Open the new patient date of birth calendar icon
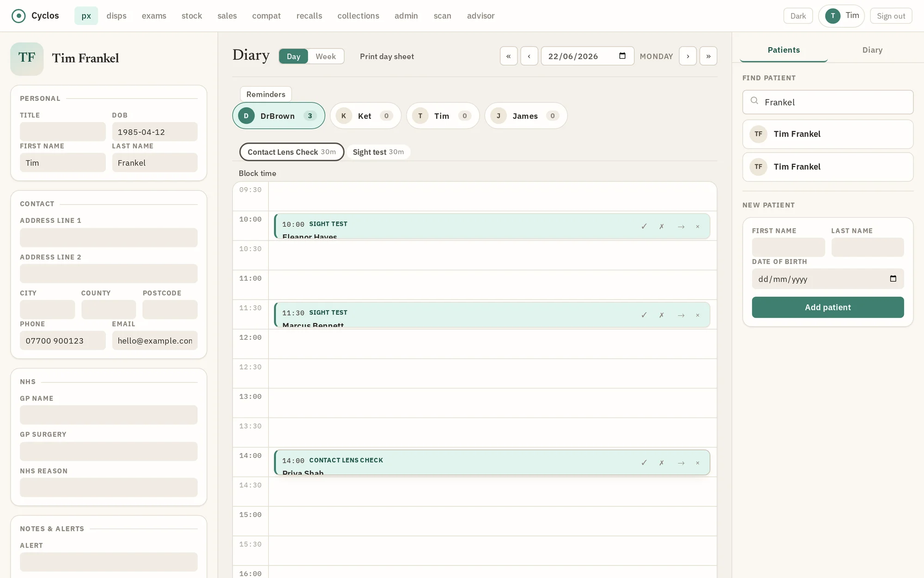Viewport: 924px width, 578px height. pyautogui.click(x=893, y=279)
